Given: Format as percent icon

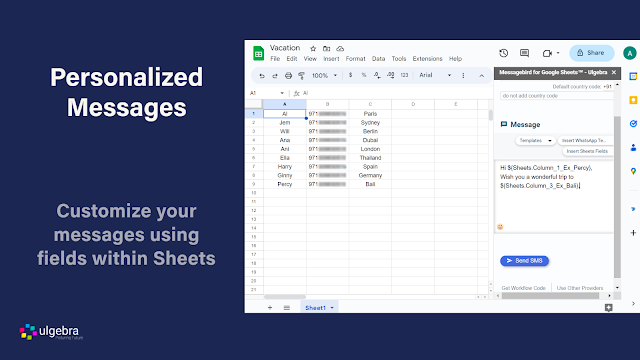Looking at the screenshot, I should [364, 75].
